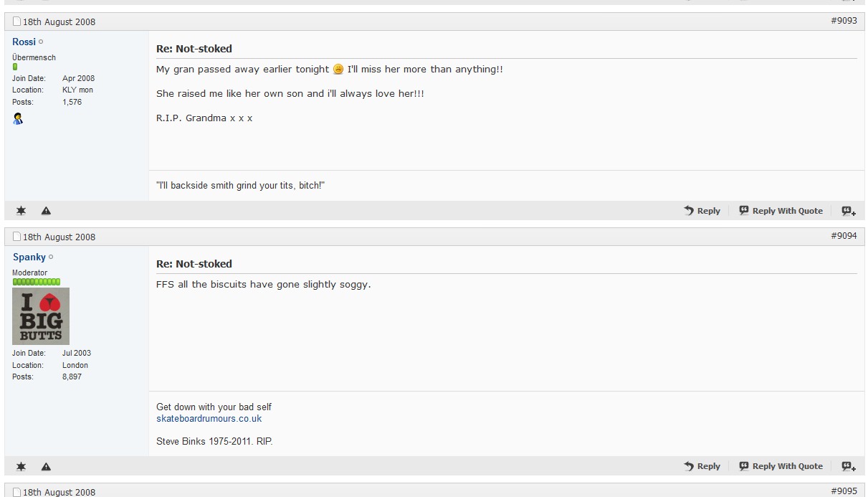Open the skateboardrumours.co.uk link
The image size is (868, 497).
(x=209, y=419)
